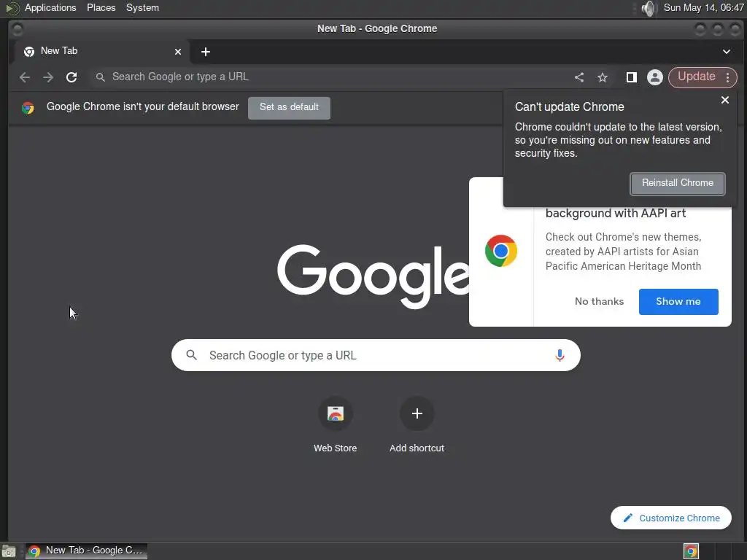The image size is (747, 560).
Task: Click the Google logo
Action: pyautogui.click(x=373, y=276)
